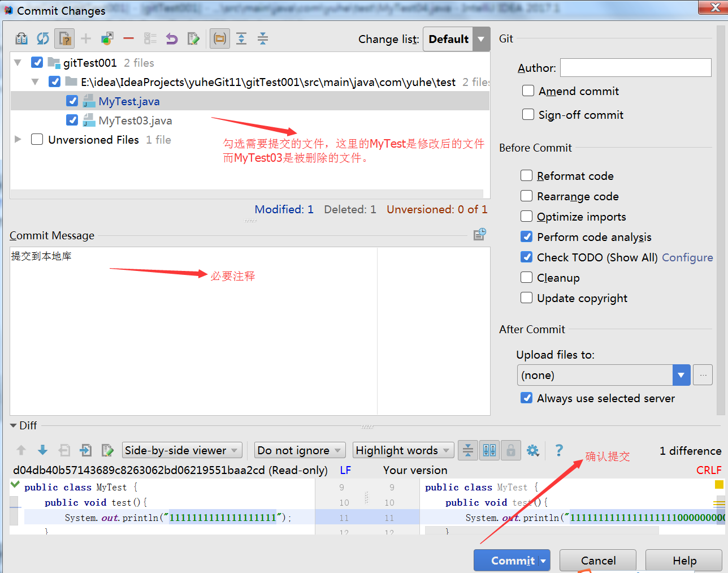Click the grayed-out checklist toolbar icon

[x=150, y=38]
